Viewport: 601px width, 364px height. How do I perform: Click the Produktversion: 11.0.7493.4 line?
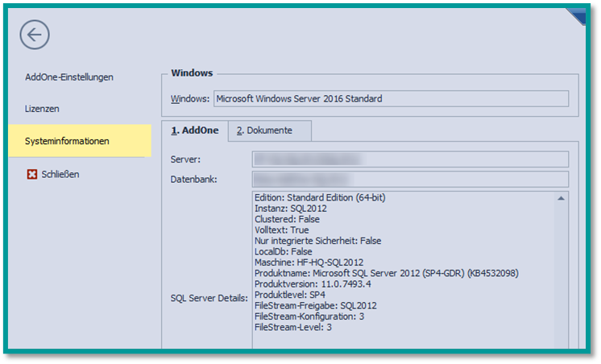pyautogui.click(x=313, y=284)
